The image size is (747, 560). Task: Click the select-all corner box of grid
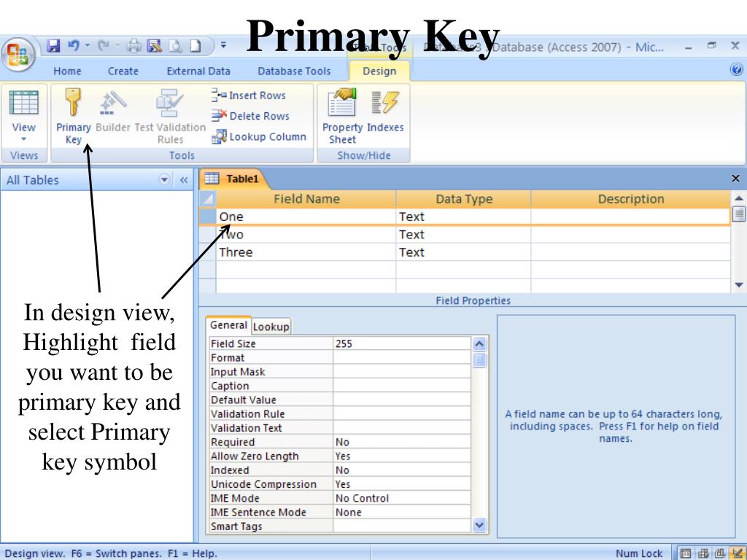(x=207, y=199)
